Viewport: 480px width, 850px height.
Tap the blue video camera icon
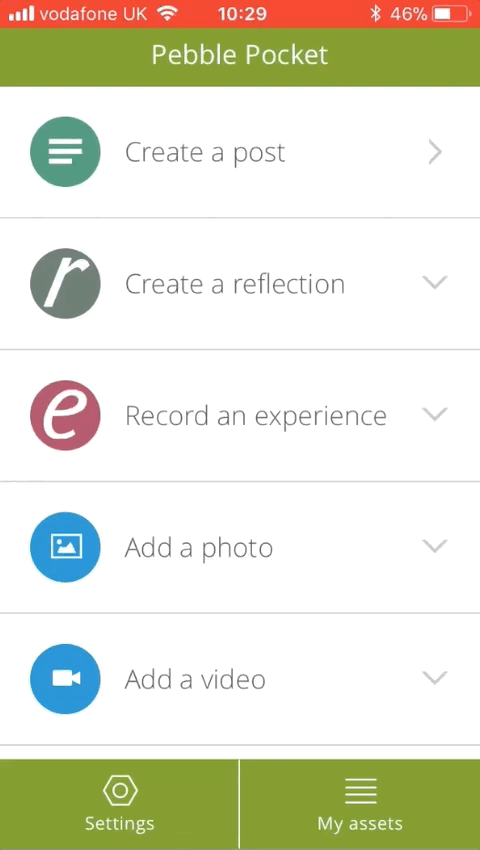point(65,679)
